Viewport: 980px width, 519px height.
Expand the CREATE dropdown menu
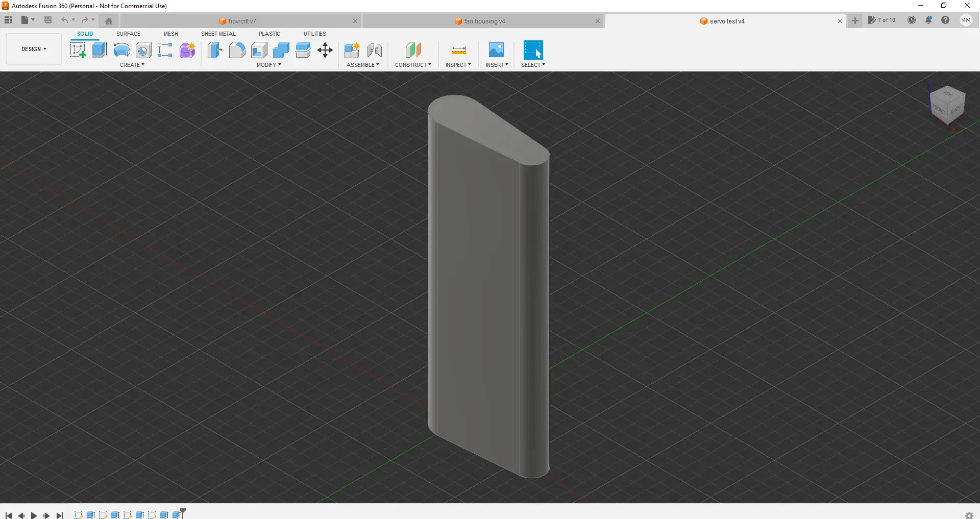(132, 65)
